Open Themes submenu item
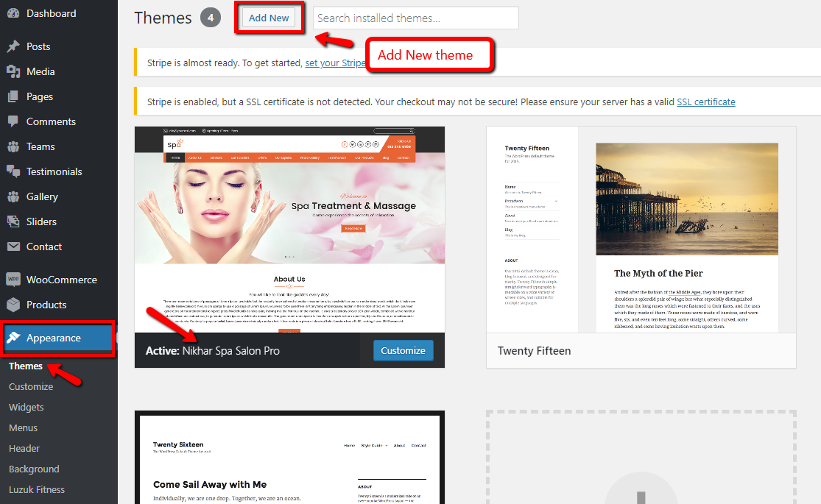This screenshot has width=821, height=504. (26, 366)
